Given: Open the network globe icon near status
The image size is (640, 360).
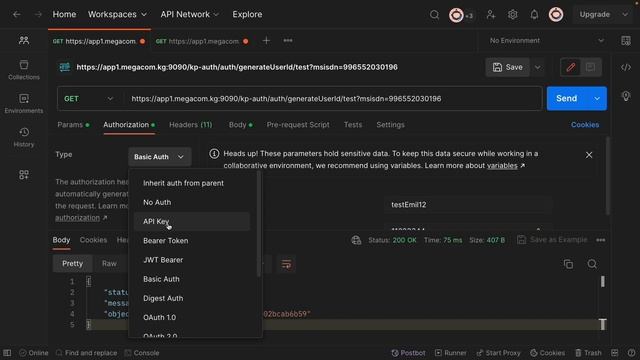Looking at the screenshot, I should tap(356, 240).
